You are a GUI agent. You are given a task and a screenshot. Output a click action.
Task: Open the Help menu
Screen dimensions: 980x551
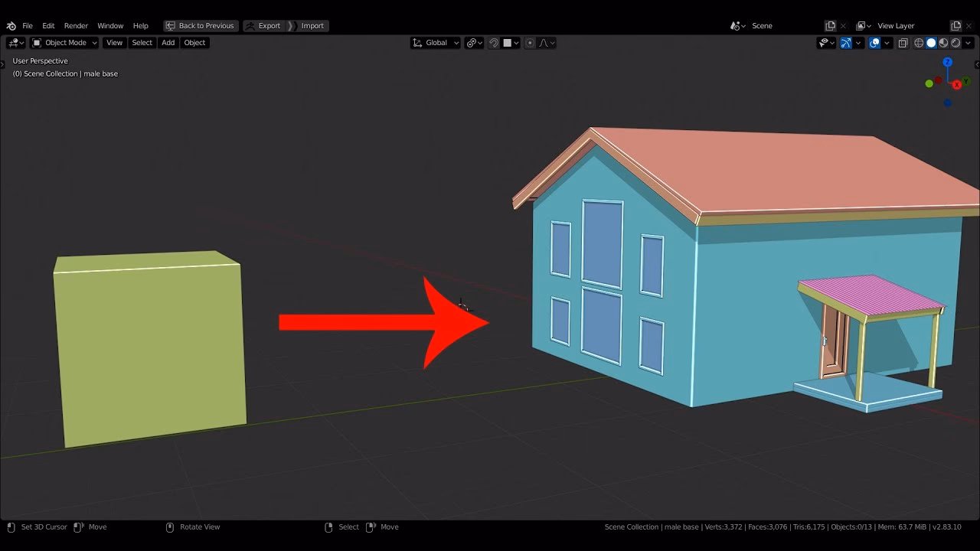pos(141,26)
